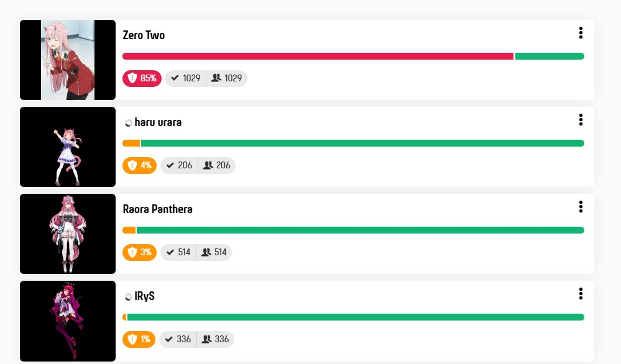Click the loading spinner beside IRyS

(x=128, y=297)
